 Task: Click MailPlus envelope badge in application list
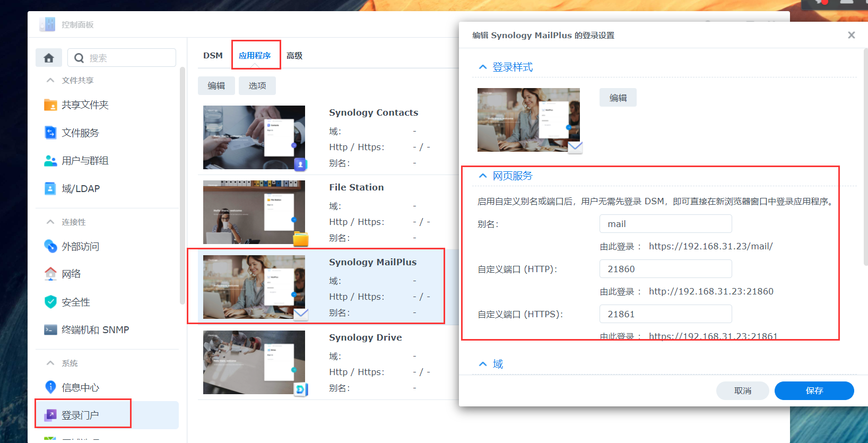click(301, 314)
